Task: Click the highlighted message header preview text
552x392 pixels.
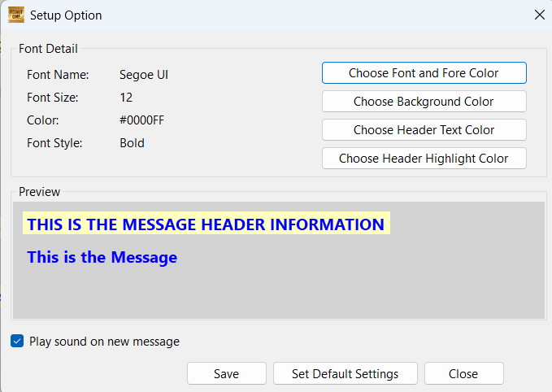Action: click(206, 224)
